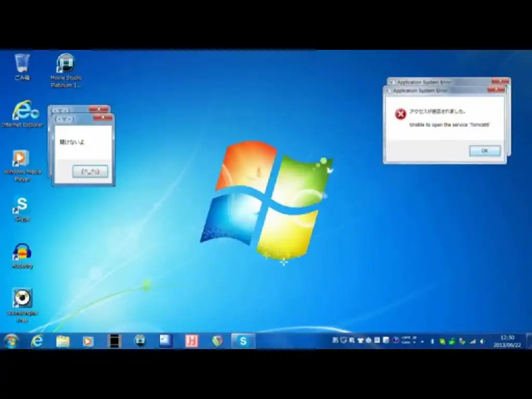Image resolution: width=532 pixels, height=399 pixels.
Task: Select the Skype desktop shortcut
Action: pyautogui.click(x=22, y=209)
